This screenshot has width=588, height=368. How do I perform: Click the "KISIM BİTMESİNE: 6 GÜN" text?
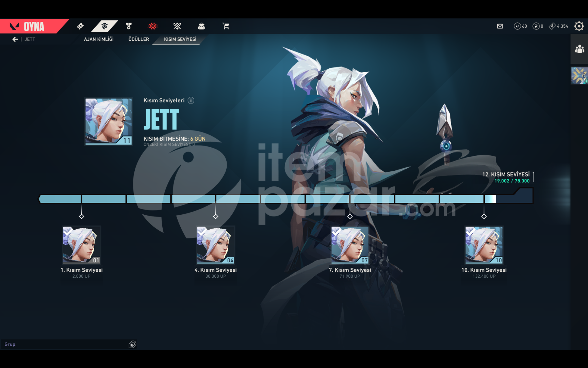(175, 139)
